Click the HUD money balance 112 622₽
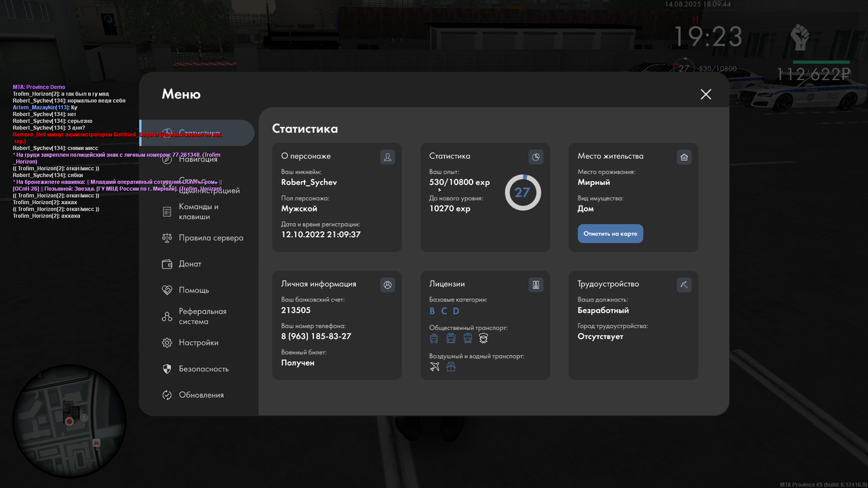Screen dimensions: 868x488 [814, 75]
